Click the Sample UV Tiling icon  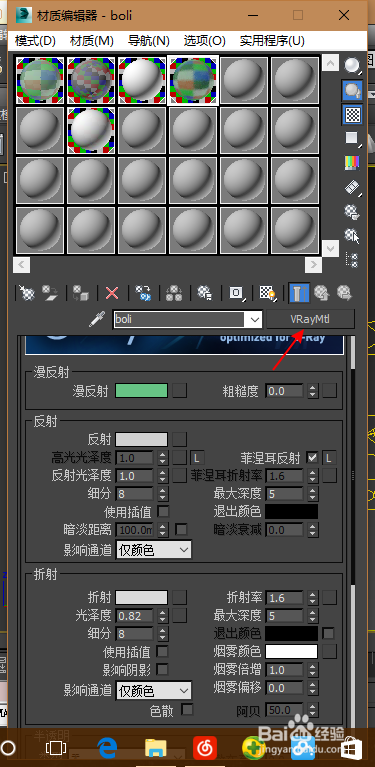point(352,138)
